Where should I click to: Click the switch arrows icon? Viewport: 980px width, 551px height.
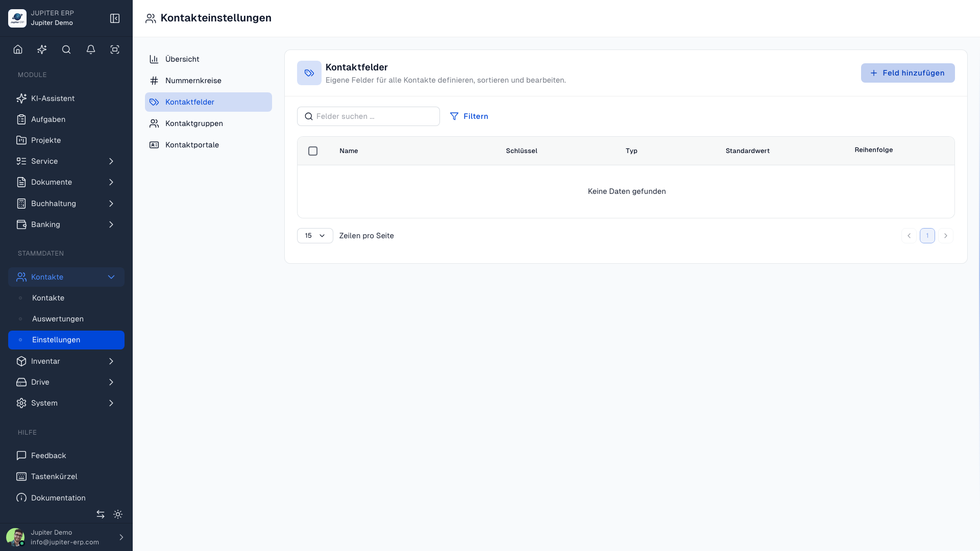[x=101, y=514]
